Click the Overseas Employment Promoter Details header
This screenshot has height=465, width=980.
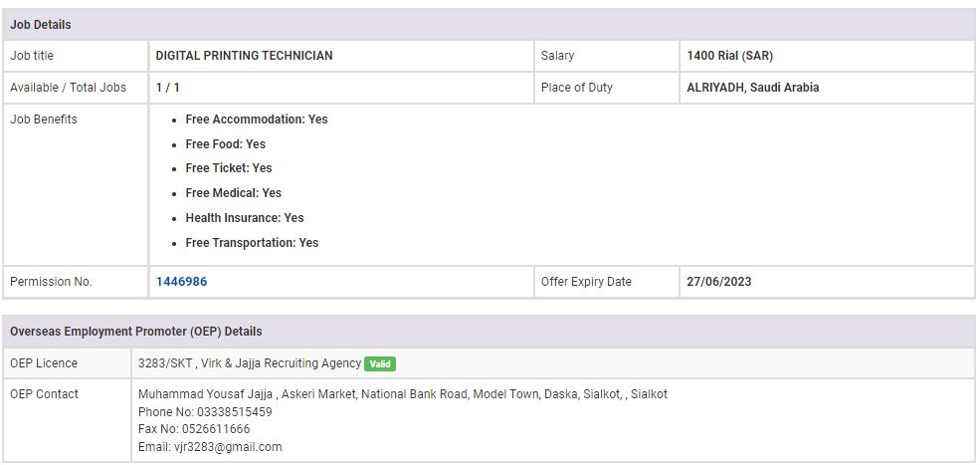(x=136, y=331)
